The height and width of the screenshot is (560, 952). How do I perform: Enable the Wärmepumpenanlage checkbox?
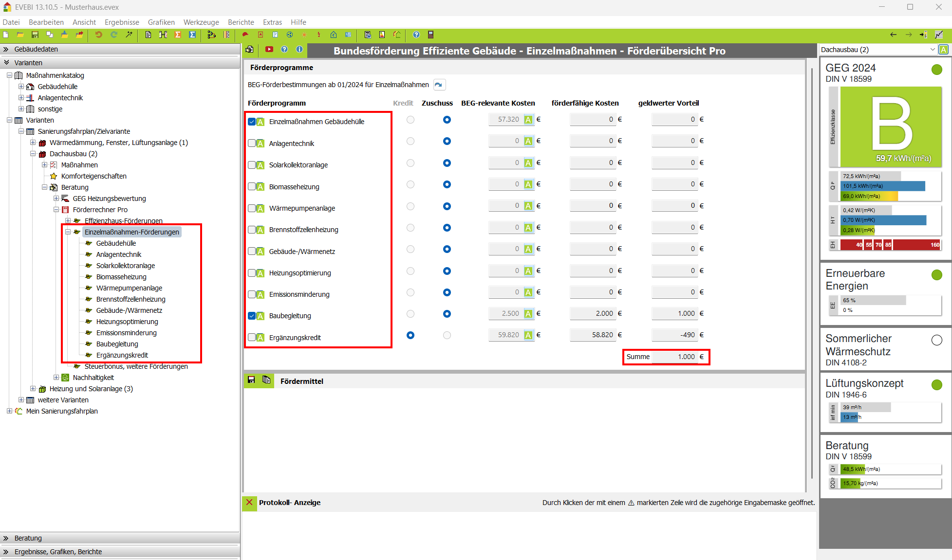[252, 208]
